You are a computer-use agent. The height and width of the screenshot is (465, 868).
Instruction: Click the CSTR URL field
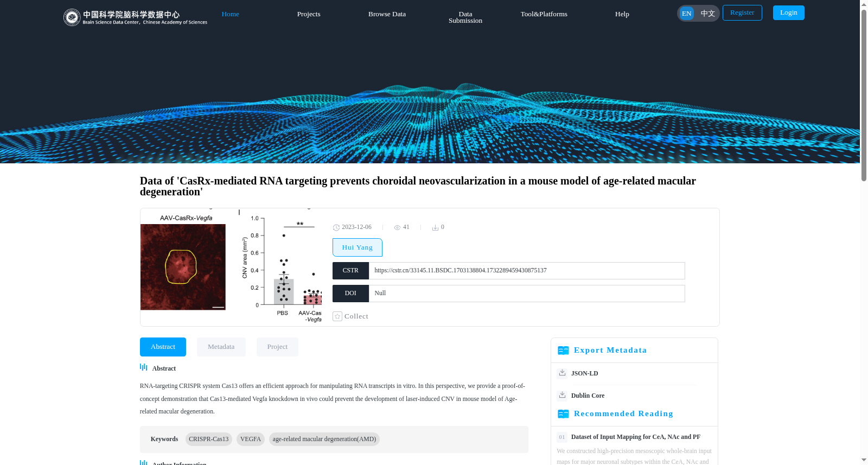pos(527,271)
